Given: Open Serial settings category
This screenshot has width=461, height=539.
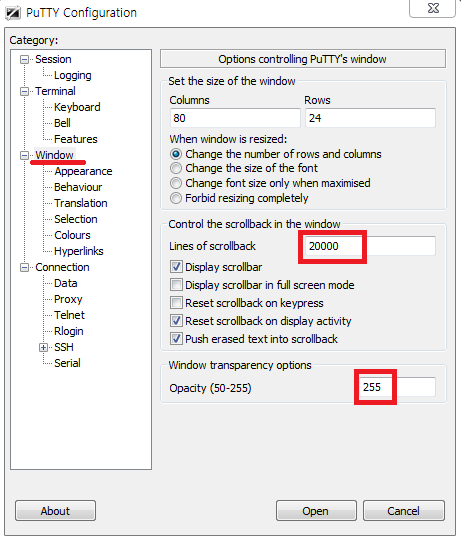Looking at the screenshot, I should point(67,363).
